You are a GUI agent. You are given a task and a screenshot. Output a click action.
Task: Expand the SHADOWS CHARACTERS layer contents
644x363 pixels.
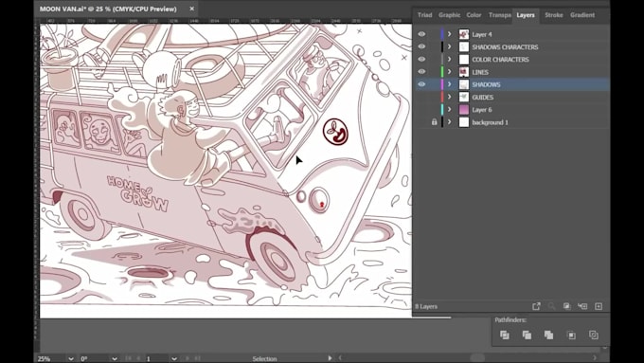(449, 46)
